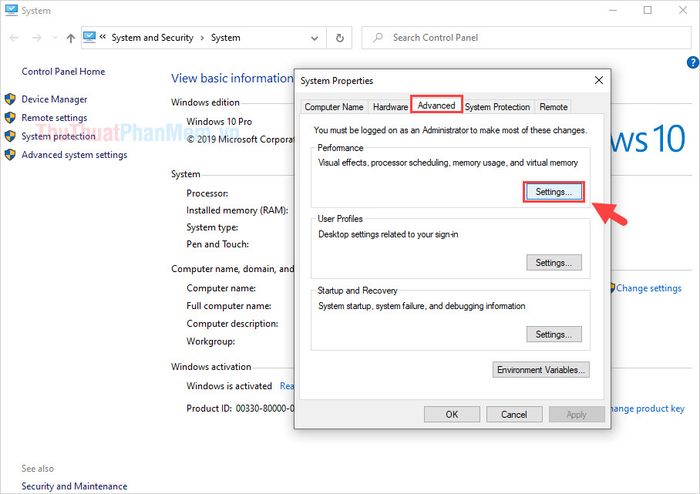Click 'Installed memory (RAM):' label
700x494 pixels.
pyautogui.click(x=237, y=211)
